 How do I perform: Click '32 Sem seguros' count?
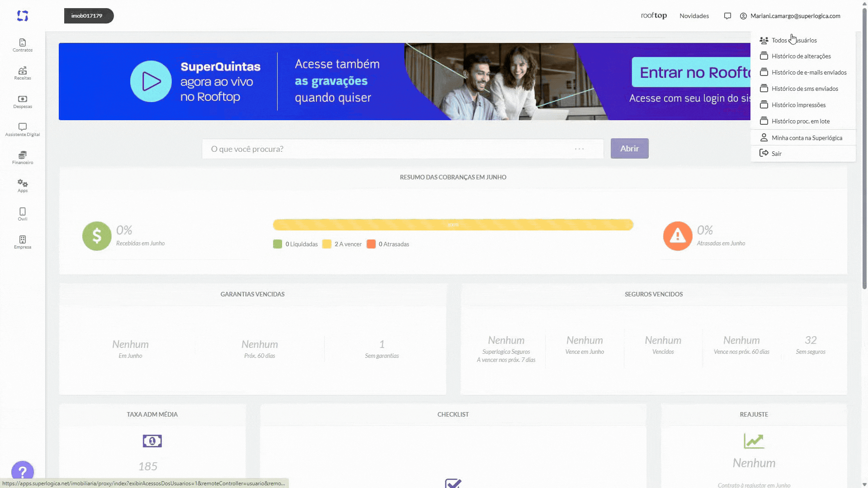point(811,345)
